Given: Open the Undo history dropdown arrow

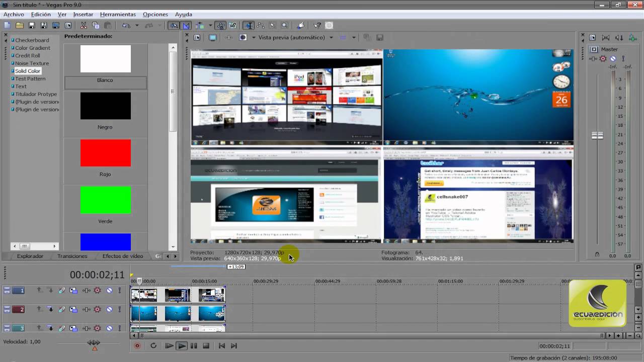Looking at the screenshot, I should point(137,25).
